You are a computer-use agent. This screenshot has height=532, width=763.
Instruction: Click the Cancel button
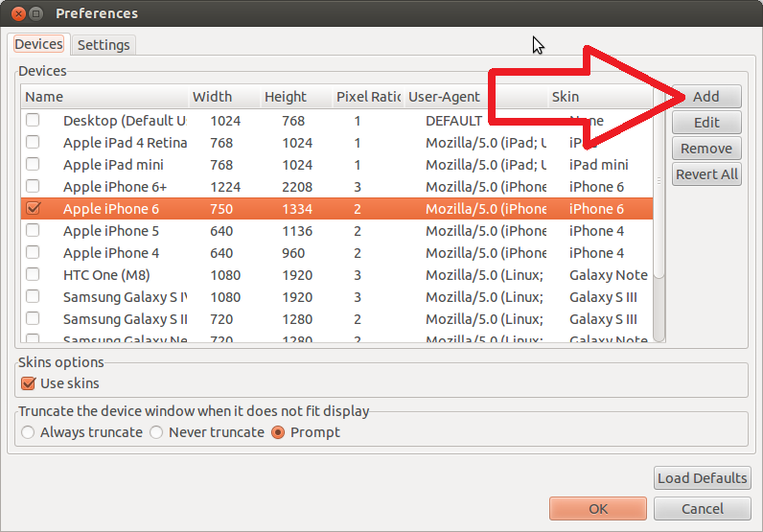[703, 509]
